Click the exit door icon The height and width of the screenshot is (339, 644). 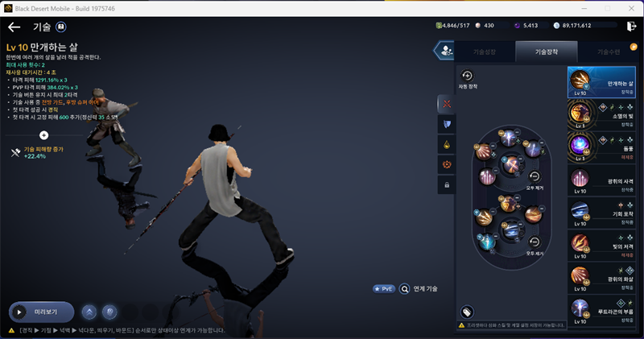click(x=630, y=26)
